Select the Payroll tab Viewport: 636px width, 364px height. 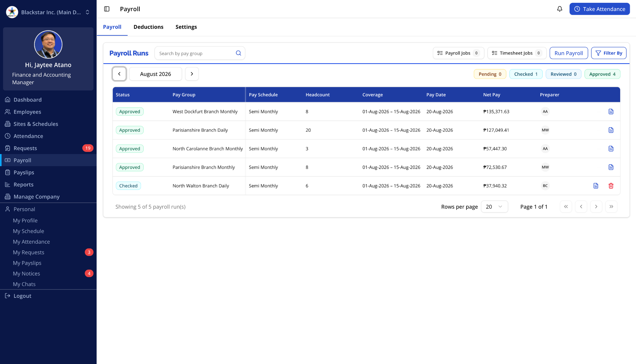(112, 27)
